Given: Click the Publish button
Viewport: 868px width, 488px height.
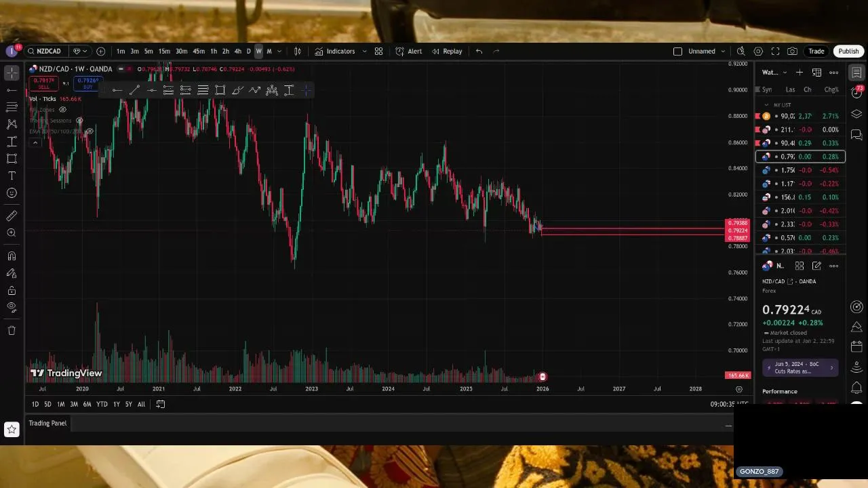Looking at the screenshot, I should [848, 51].
